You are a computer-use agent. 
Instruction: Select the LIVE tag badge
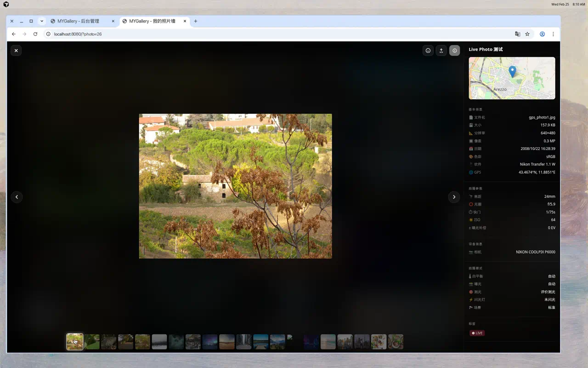click(477, 333)
